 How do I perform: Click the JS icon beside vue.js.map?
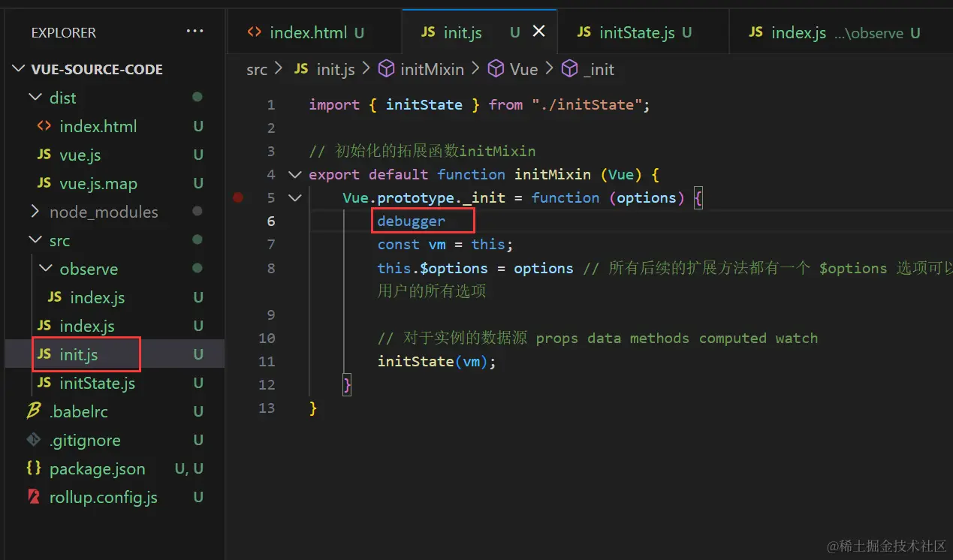pyautogui.click(x=44, y=183)
